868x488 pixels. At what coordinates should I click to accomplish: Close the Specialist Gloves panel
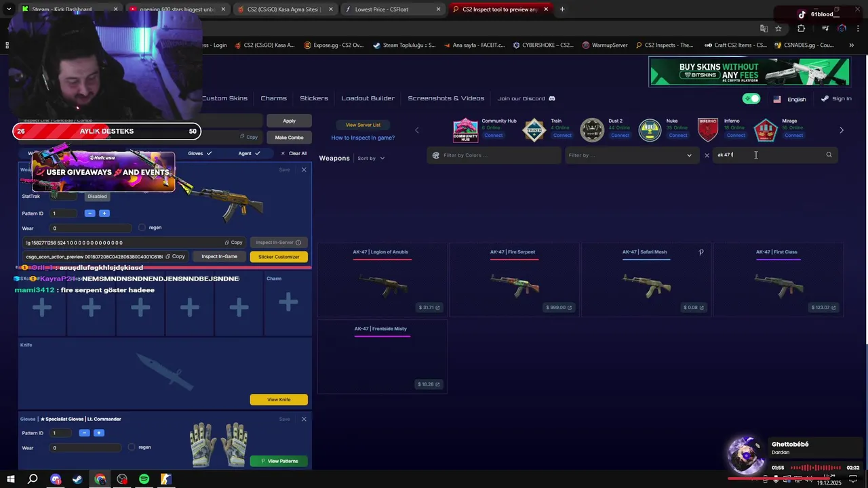pyautogui.click(x=304, y=419)
